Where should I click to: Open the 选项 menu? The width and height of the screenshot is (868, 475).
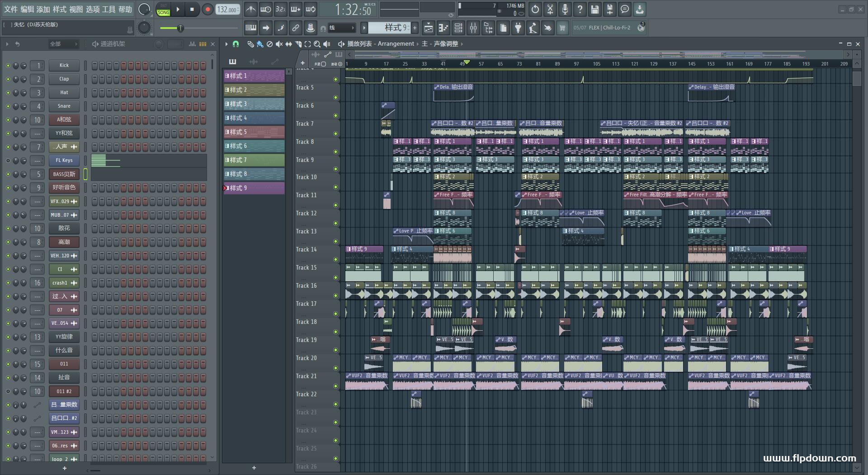point(92,9)
